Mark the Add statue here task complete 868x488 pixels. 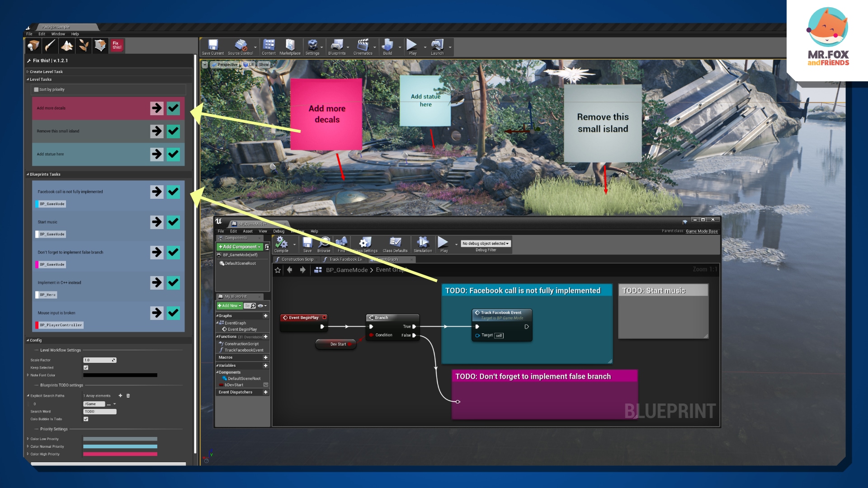[173, 154]
